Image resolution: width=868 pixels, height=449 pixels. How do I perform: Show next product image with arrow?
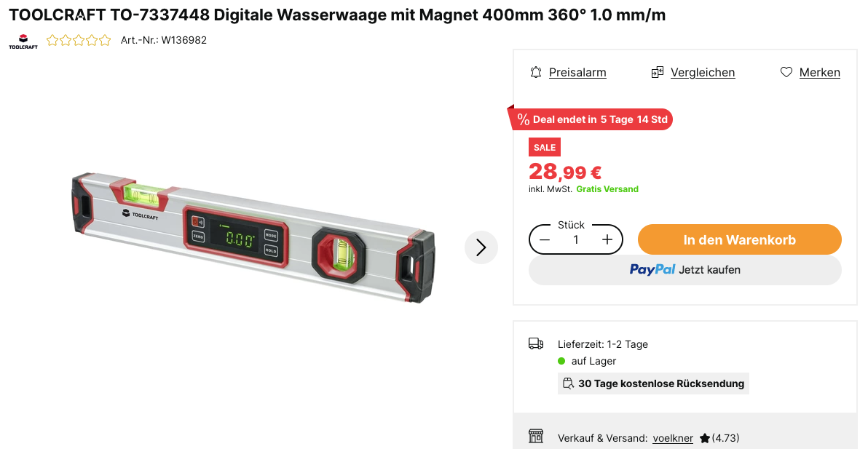pos(481,247)
